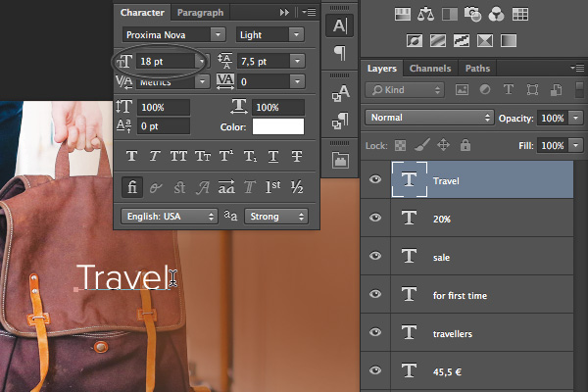Hide the Travel layer

click(375, 179)
